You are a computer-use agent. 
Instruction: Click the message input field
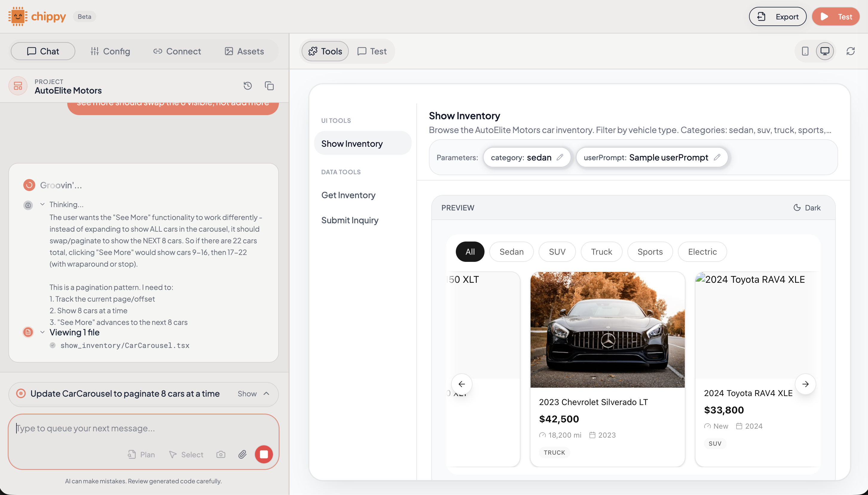click(143, 428)
